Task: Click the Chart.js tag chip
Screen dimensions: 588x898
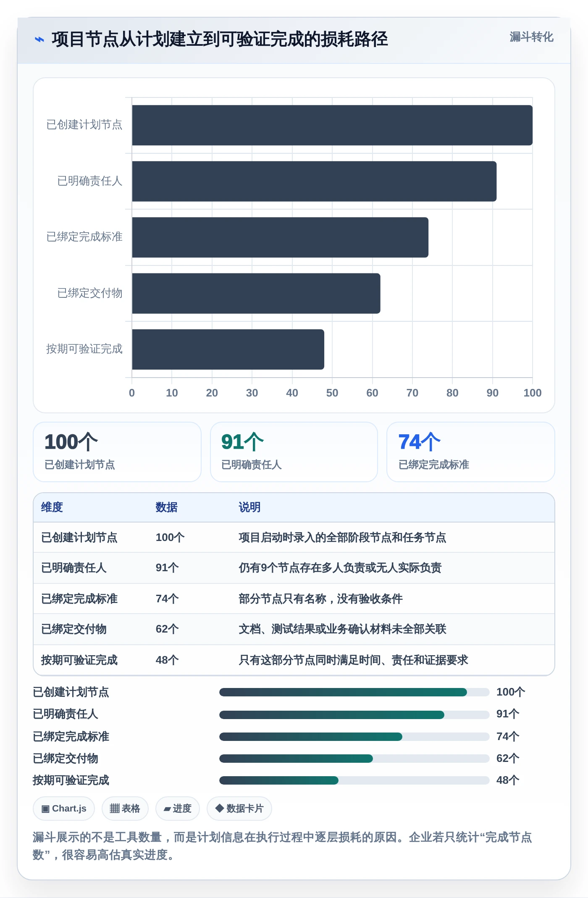Action: 64,809
